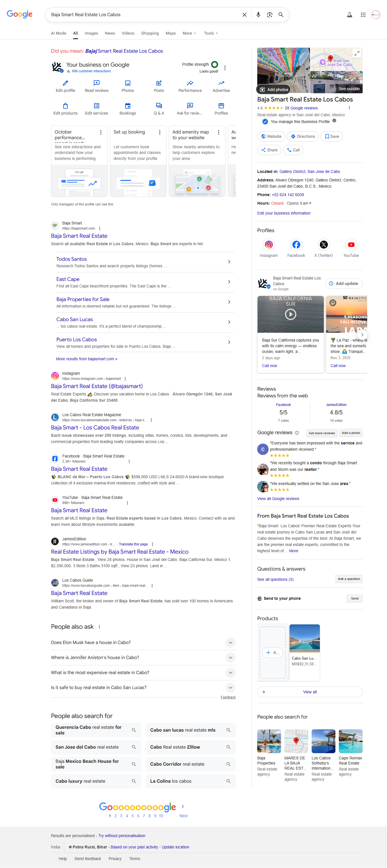Click the Directions button
Screen dimensions: 387x868
click(303, 136)
